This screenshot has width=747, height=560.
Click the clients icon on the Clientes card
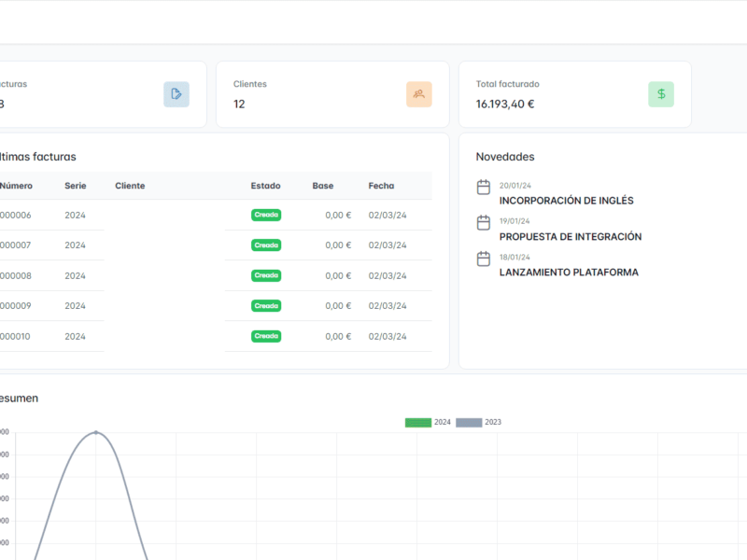pyautogui.click(x=419, y=94)
